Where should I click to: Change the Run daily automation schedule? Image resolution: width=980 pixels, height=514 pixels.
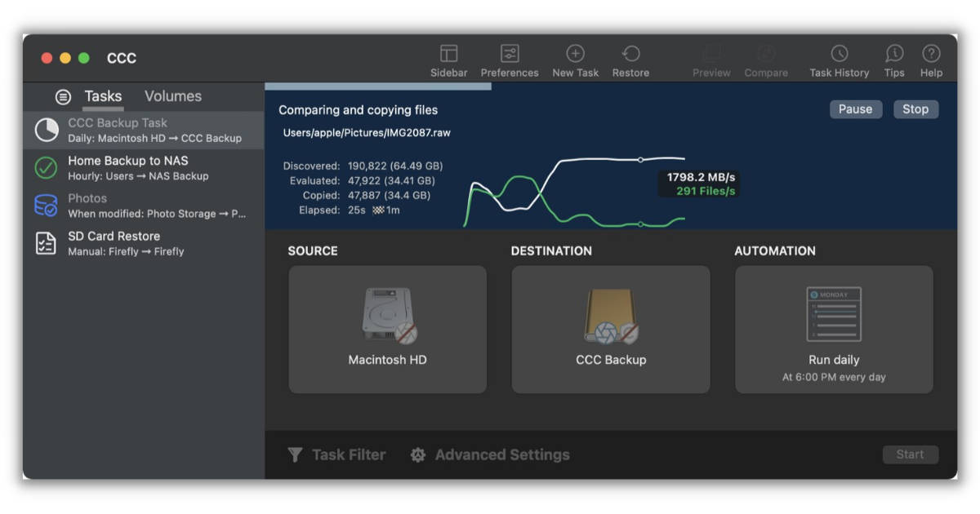click(x=834, y=329)
